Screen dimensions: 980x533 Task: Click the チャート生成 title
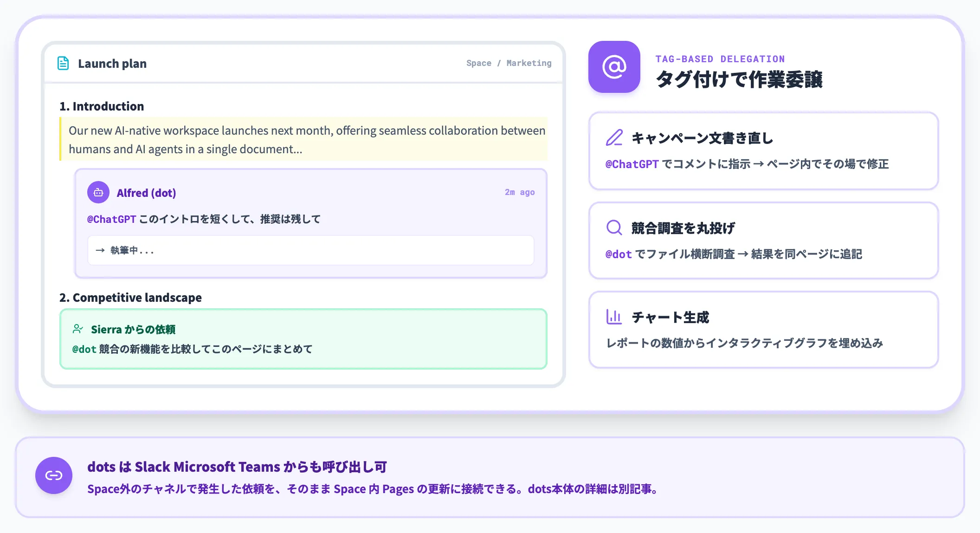(671, 317)
